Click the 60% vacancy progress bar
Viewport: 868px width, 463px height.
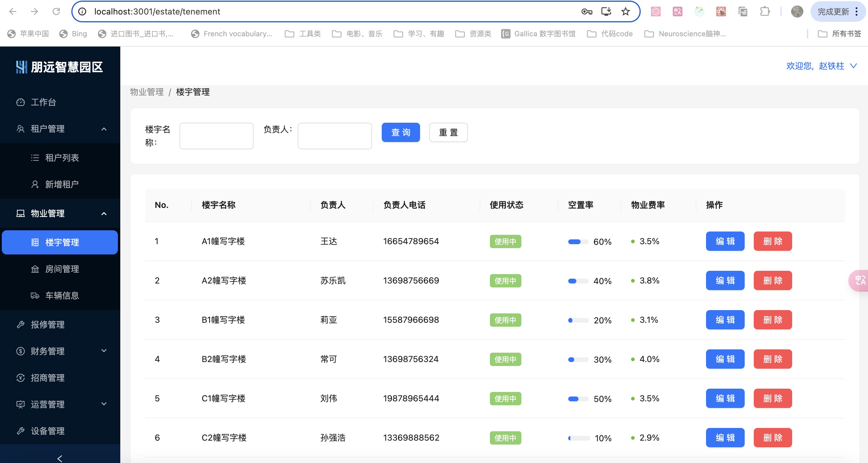tap(578, 241)
